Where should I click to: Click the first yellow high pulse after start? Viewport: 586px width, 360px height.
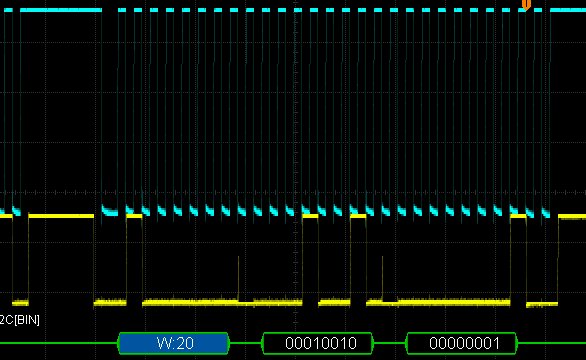point(134,216)
